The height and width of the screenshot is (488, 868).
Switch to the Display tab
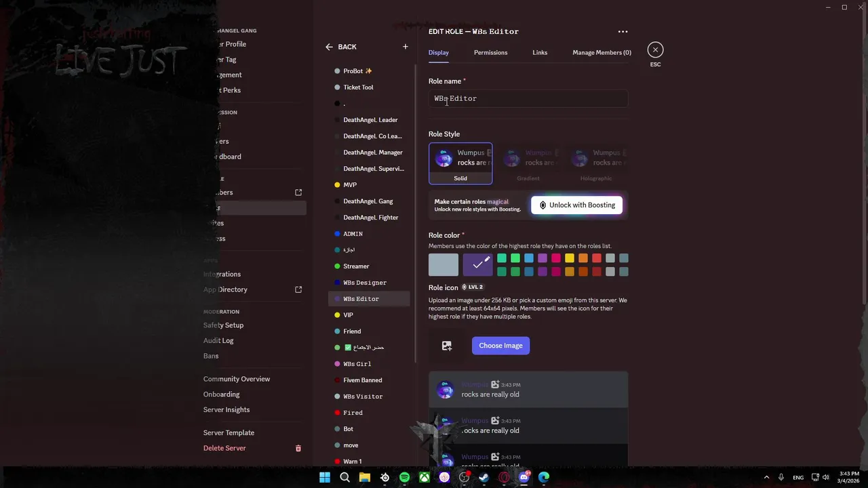tap(439, 52)
